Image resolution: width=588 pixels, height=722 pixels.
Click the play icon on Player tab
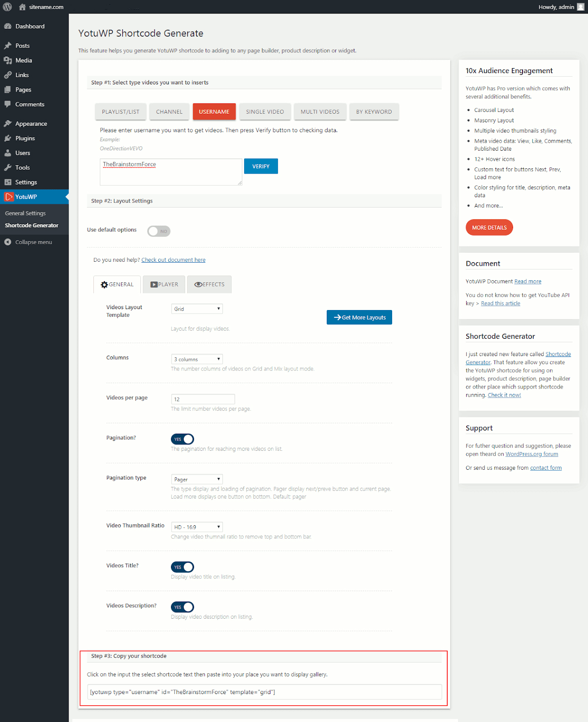[x=154, y=285]
